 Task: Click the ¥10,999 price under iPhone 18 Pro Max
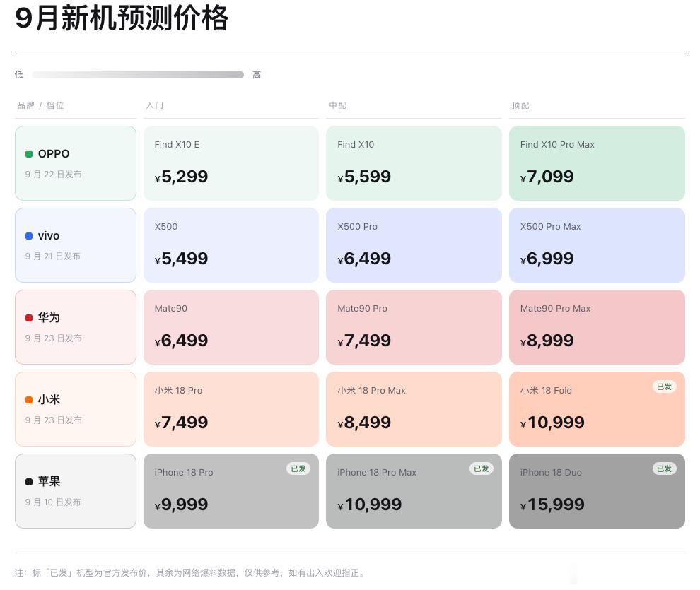click(x=370, y=505)
